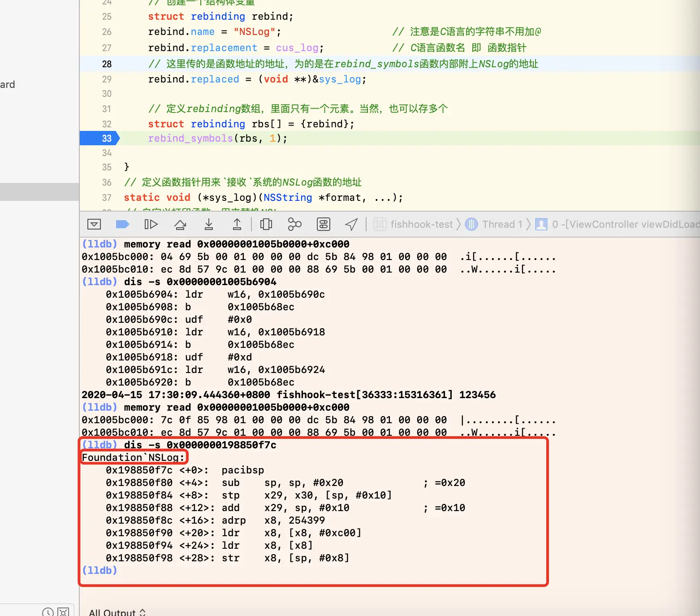The width and height of the screenshot is (700, 616).
Task: Click the 123456 log output line
Action: (x=289, y=395)
